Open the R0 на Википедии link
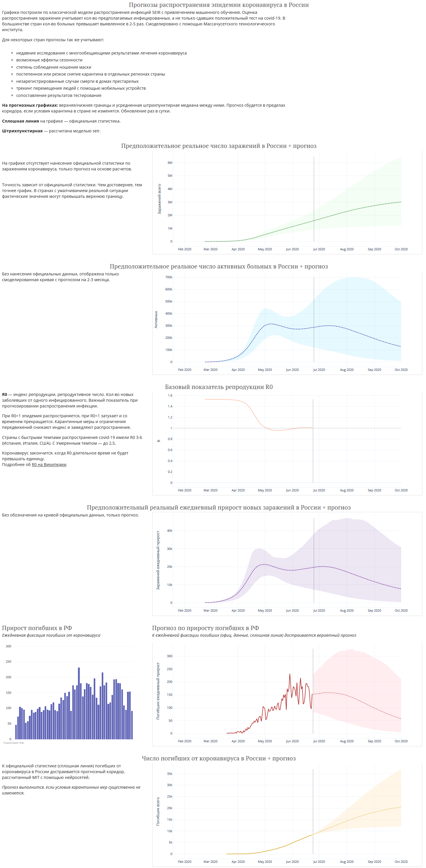The height and width of the screenshot is (868, 426). pyautogui.click(x=49, y=464)
